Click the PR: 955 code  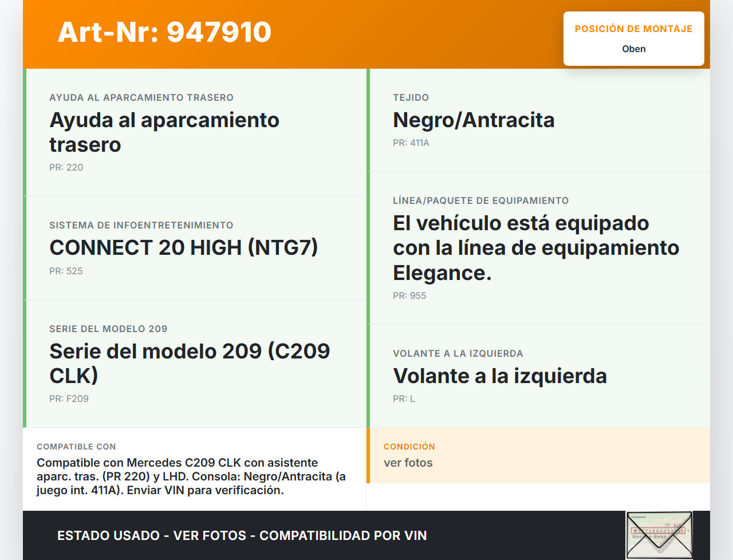[409, 296]
